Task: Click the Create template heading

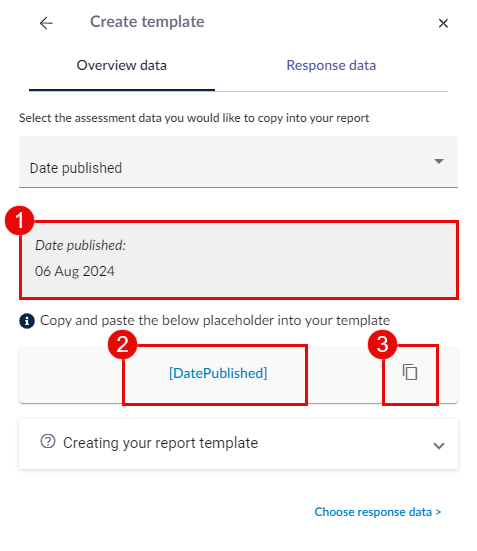Action: coord(147,22)
